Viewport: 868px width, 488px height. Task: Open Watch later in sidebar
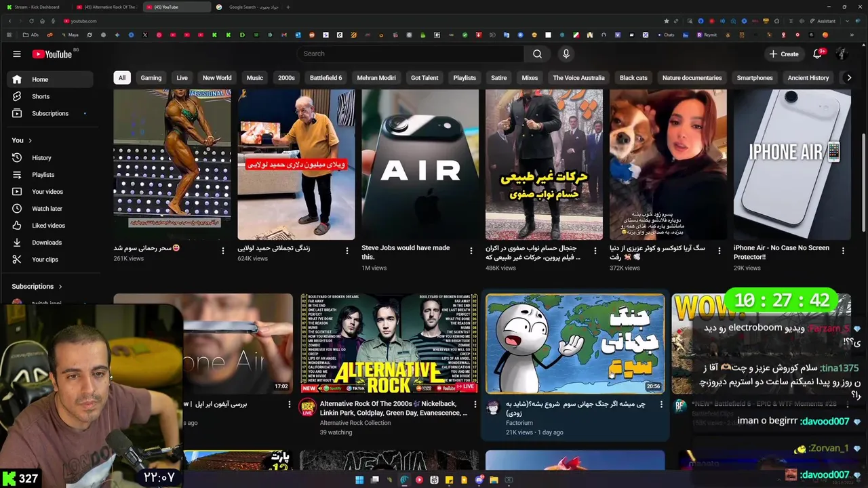click(50, 209)
